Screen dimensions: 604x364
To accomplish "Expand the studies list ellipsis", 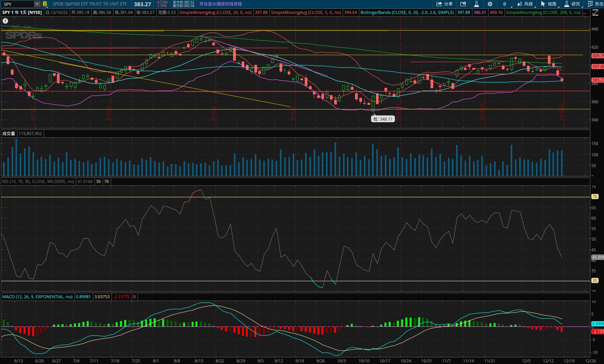I will coord(585,12).
